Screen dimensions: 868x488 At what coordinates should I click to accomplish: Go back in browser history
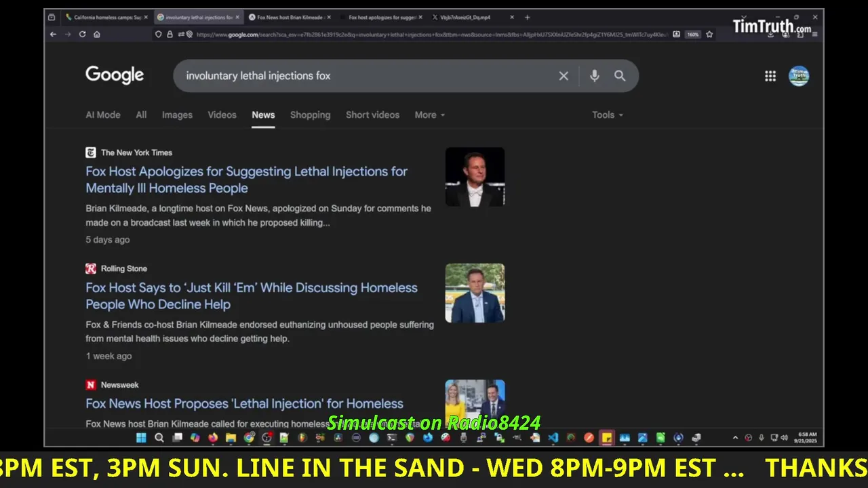tap(53, 34)
